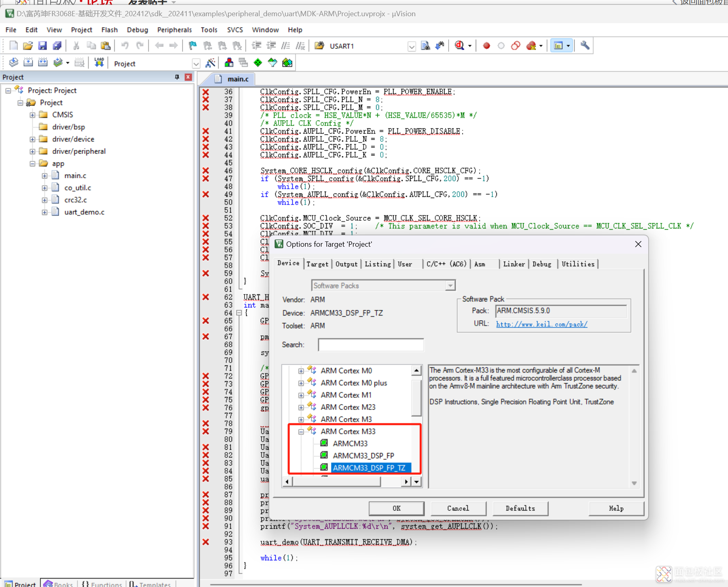Open Configuration with the wrench icon
This screenshot has width=728, height=587.
(x=585, y=46)
